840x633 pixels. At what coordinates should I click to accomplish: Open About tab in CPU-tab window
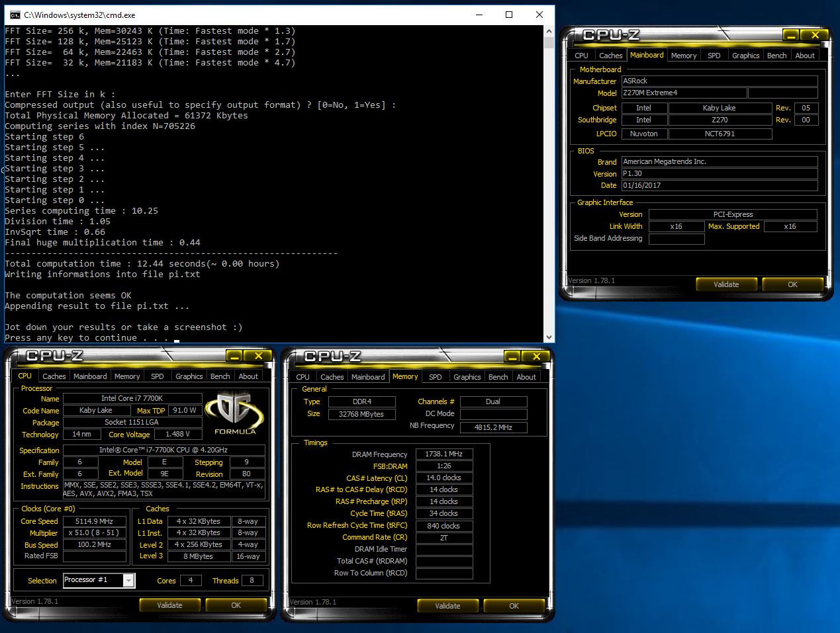click(248, 376)
